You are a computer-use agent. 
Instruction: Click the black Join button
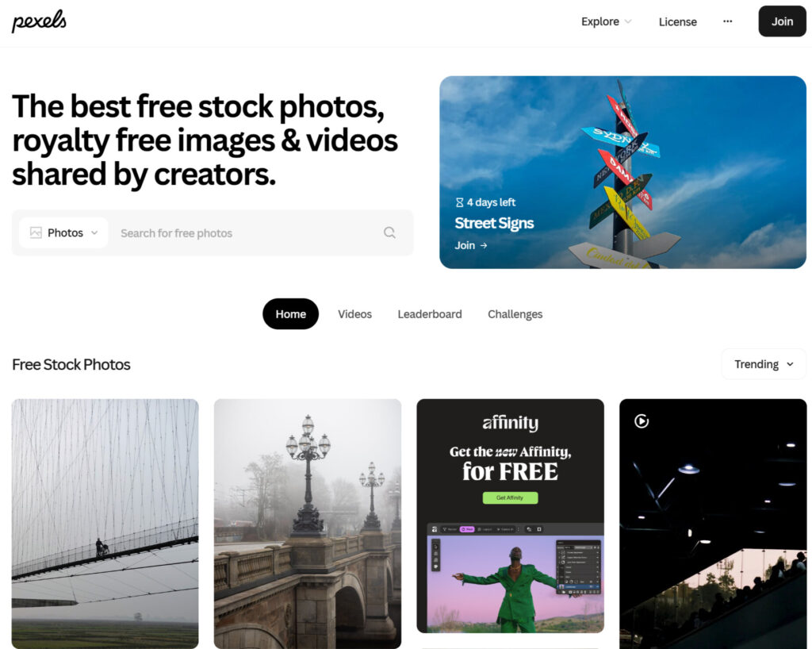782,21
